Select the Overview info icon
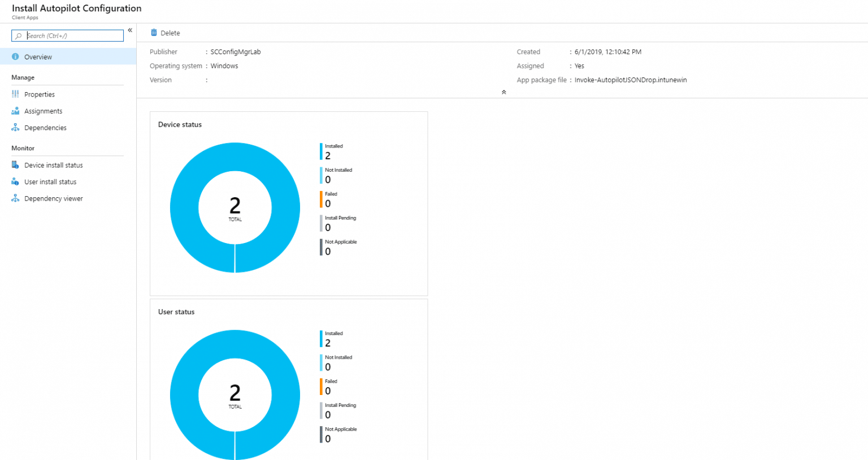Image resolution: width=868 pixels, height=460 pixels. [x=15, y=57]
